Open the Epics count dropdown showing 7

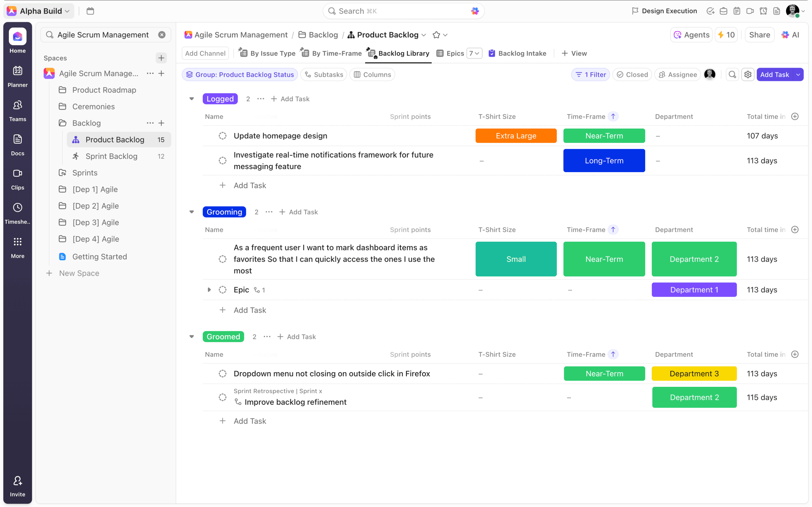[x=474, y=53]
